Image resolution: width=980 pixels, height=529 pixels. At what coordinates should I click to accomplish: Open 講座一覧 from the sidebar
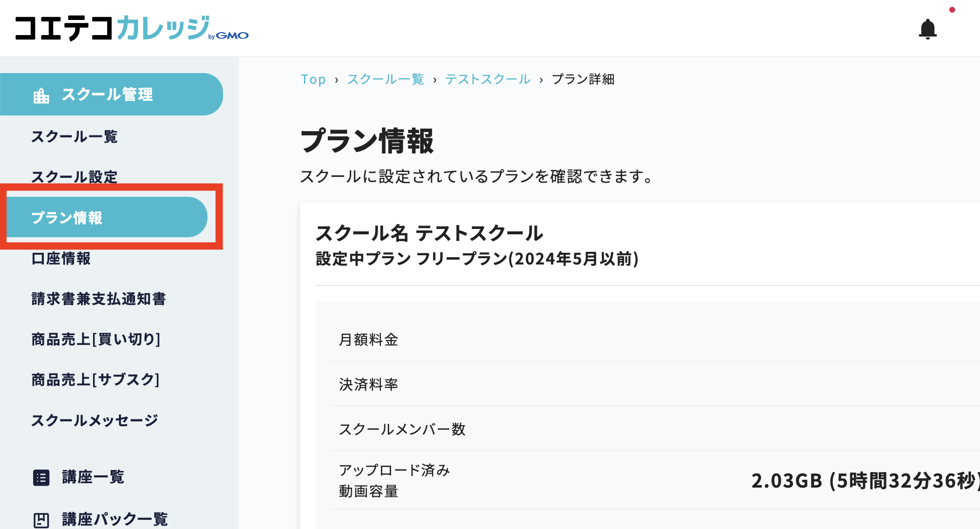(92, 477)
